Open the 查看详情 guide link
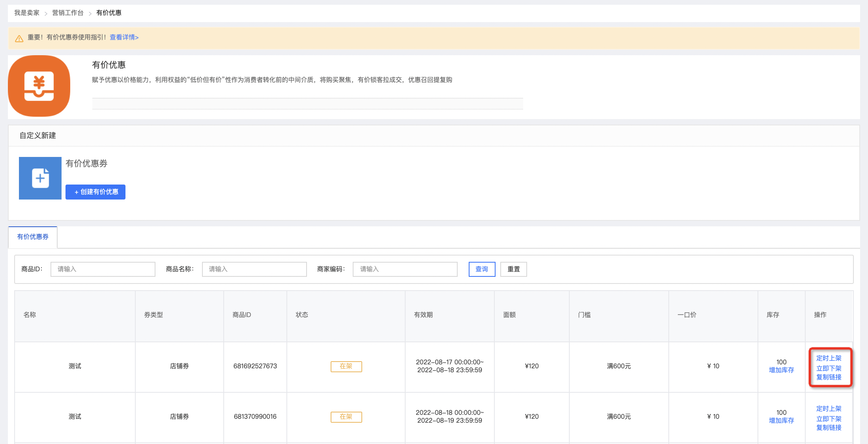 (x=124, y=37)
